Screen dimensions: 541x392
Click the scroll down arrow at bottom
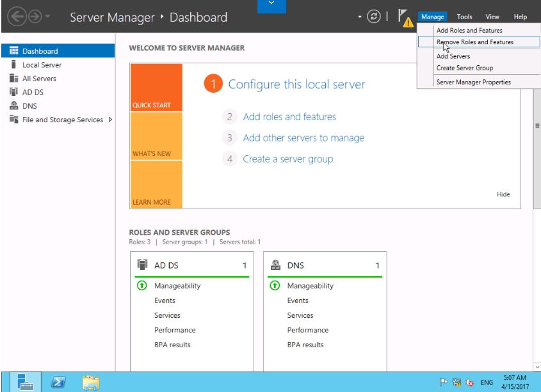[537, 367]
